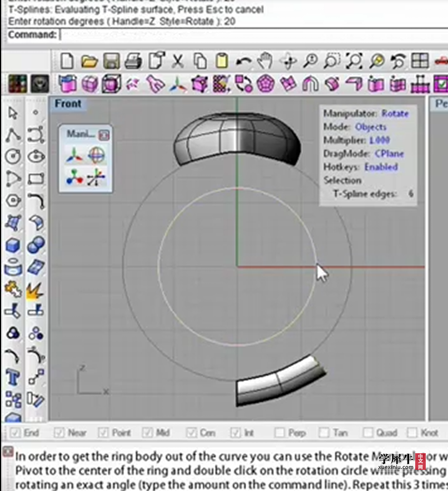Click the Translate manipulator icon in Mani panel
The height and width of the screenshot is (491, 448).
pyautogui.click(x=74, y=156)
